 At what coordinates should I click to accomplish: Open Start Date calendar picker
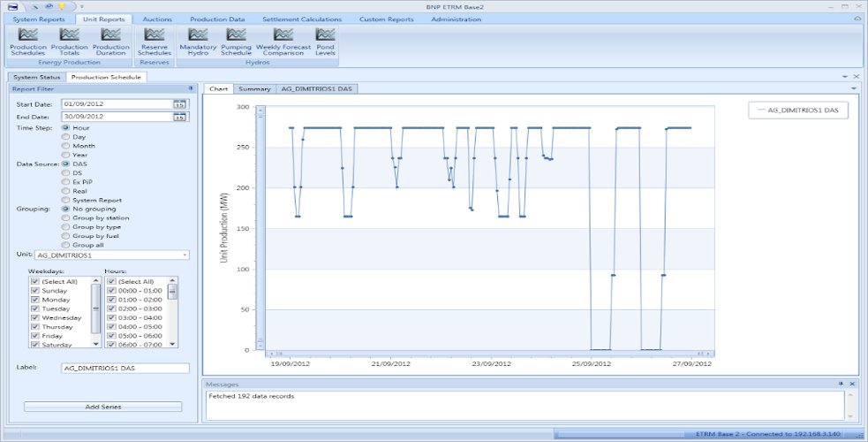pyautogui.click(x=180, y=104)
